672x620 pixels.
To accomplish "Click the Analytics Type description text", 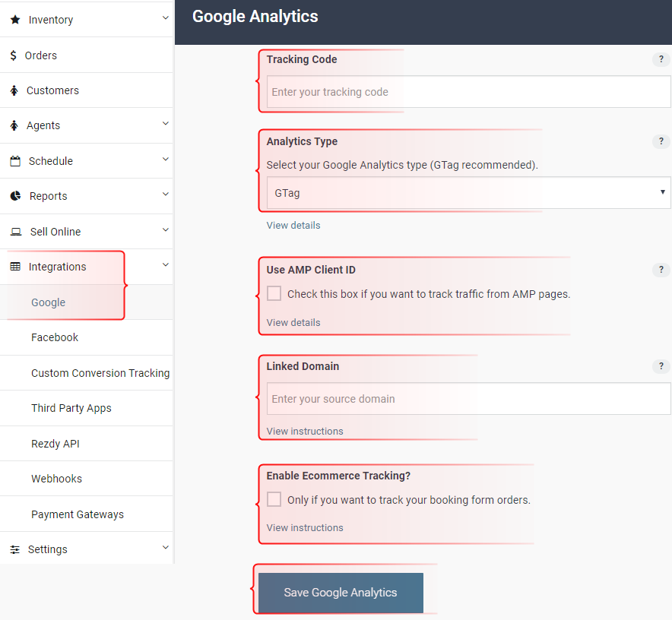I will [x=402, y=165].
